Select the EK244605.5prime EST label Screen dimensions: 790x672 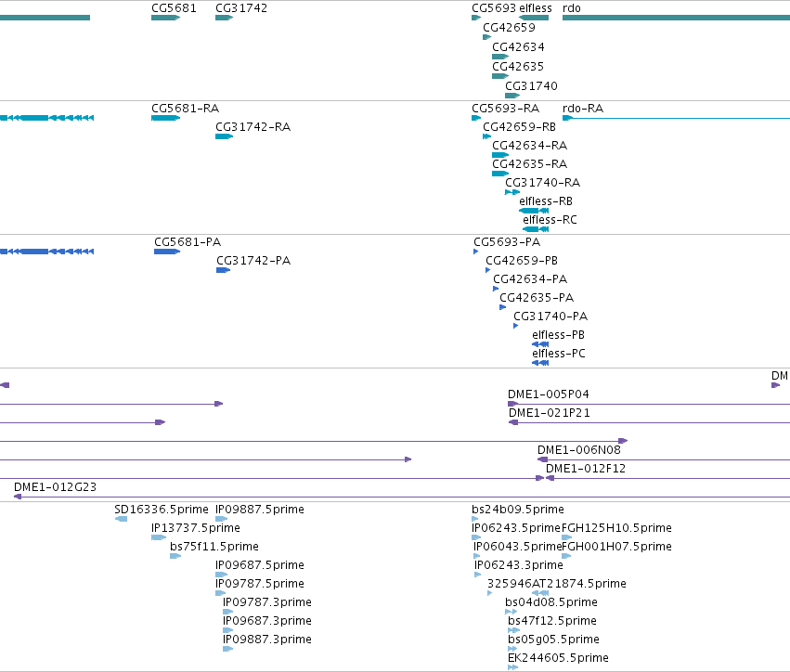(558, 659)
